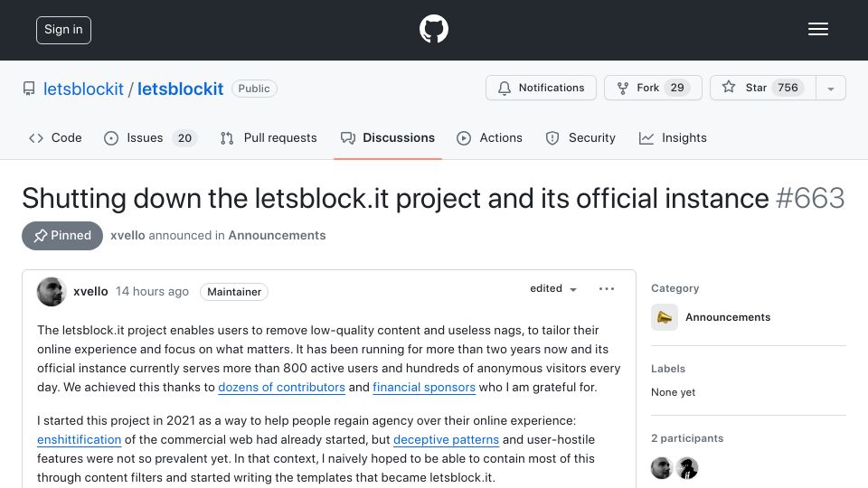The image size is (868, 488).
Task: Open xvello author name in post header
Action: (x=90, y=292)
